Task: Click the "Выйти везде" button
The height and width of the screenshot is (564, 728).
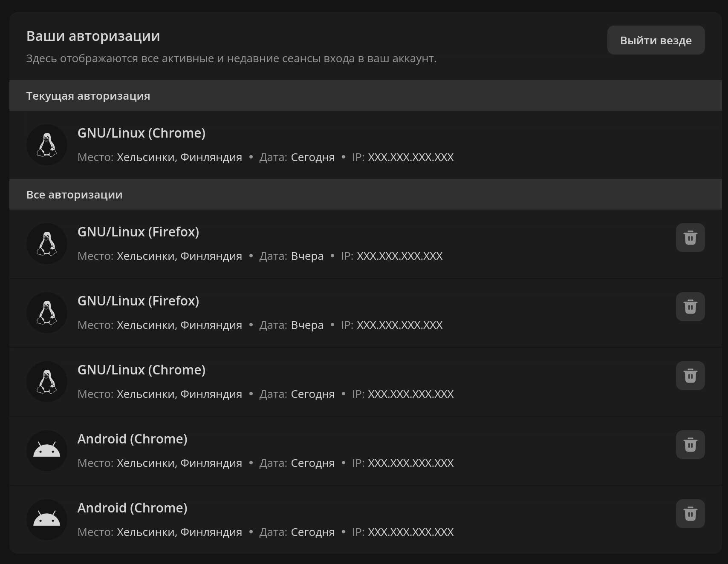Action: 656,40
